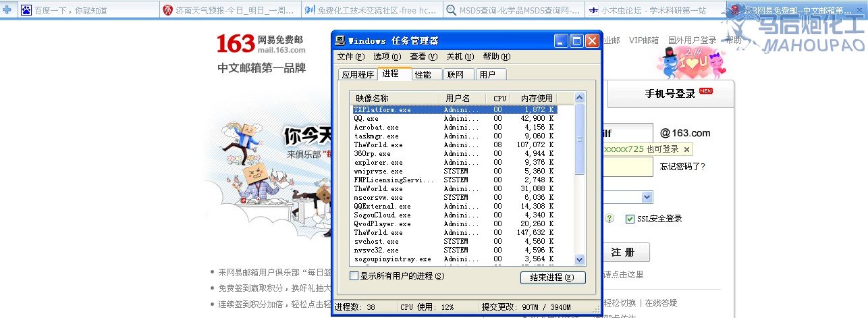This screenshot has width=868, height=318.
Task: Switch to the 免费化工技术交流社区 browser tab
Action: click(x=372, y=10)
